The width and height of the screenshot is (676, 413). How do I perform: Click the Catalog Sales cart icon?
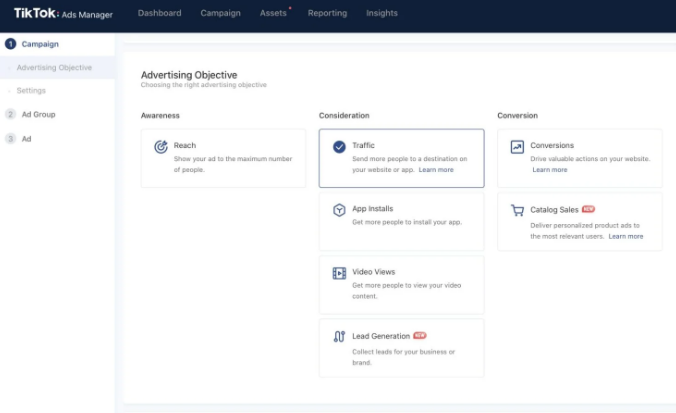coord(517,211)
